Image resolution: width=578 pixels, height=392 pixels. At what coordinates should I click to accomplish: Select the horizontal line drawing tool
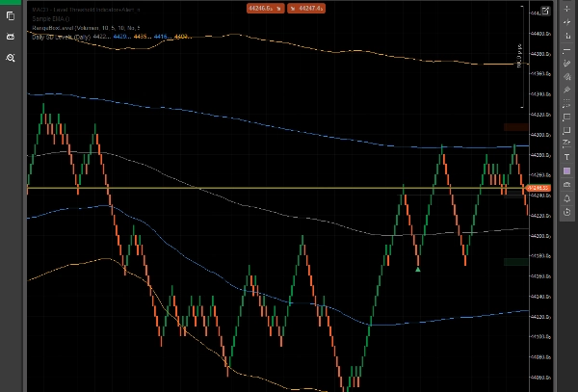tap(567, 50)
